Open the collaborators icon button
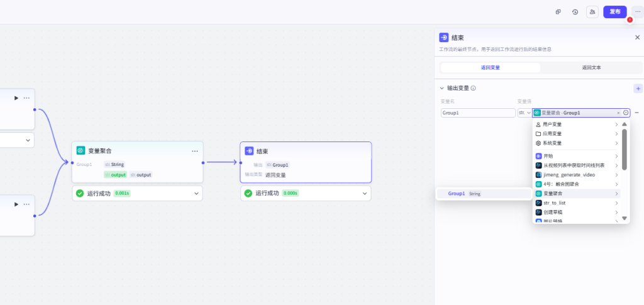This screenshot has height=305, width=644. tap(592, 12)
